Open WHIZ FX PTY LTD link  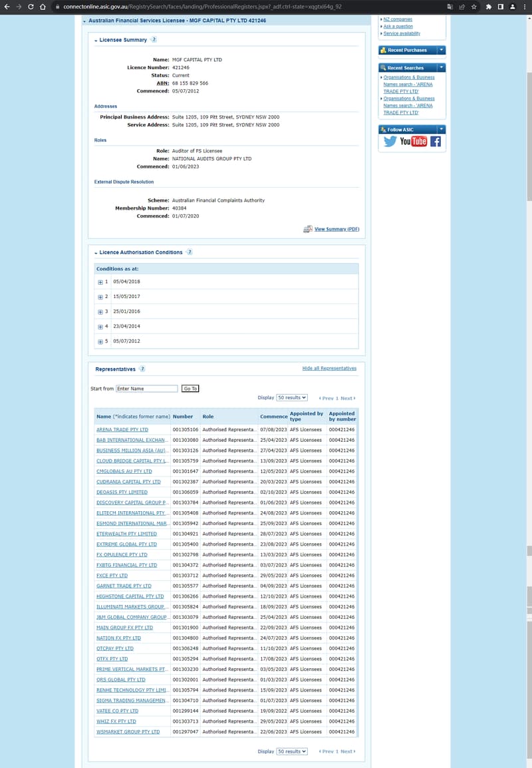point(116,721)
